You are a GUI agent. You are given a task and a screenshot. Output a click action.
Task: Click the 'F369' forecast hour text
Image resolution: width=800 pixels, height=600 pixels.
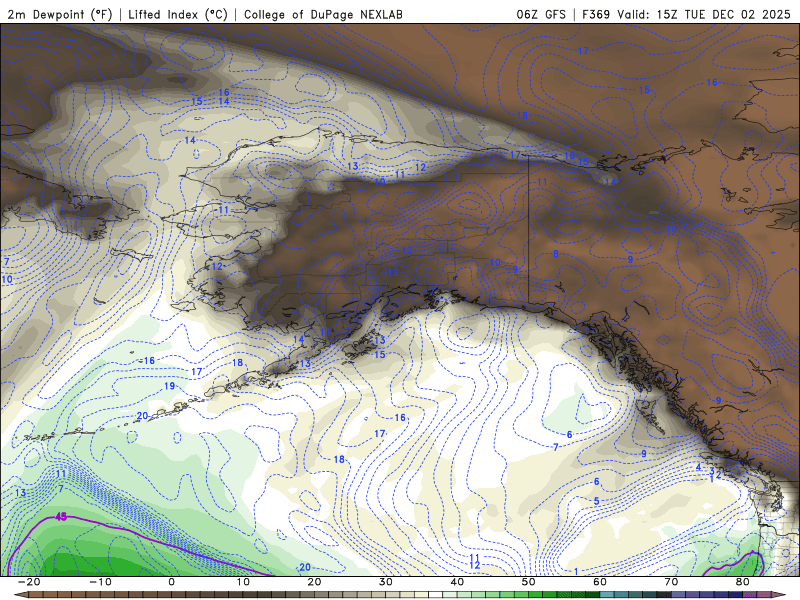tap(596, 14)
